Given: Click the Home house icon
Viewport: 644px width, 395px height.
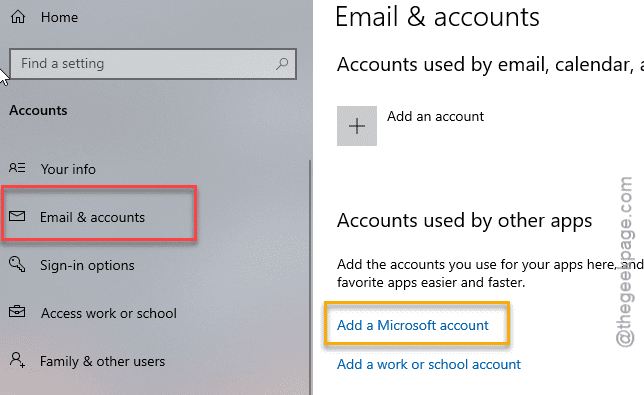Looking at the screenshot, I should coord(18,17).
